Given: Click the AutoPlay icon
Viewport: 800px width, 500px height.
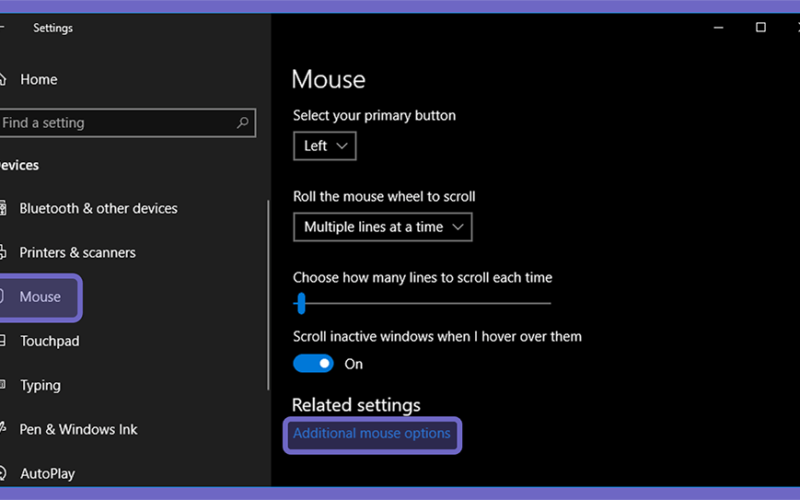Looking at the screenshot, I should point(3,473).
